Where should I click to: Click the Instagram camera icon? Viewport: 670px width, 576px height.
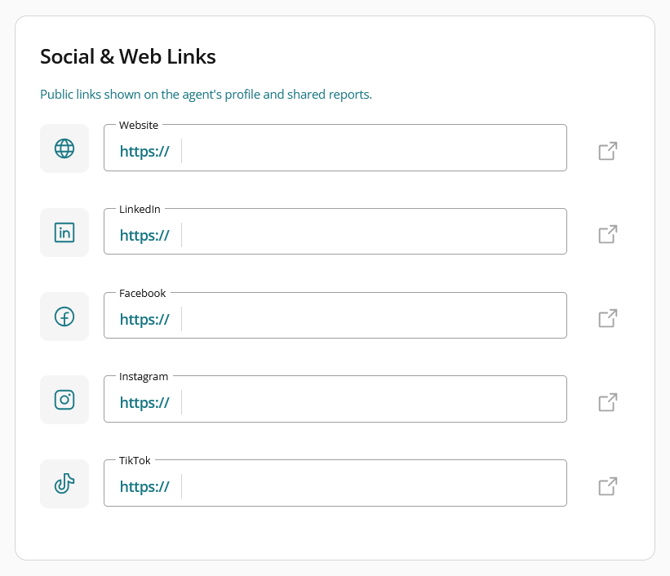[65, 400]
